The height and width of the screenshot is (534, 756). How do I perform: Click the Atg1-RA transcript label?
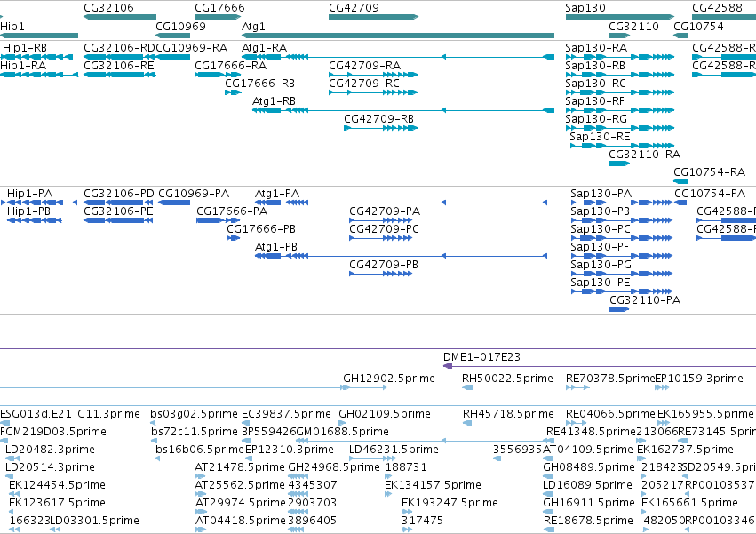coord(264,48)
